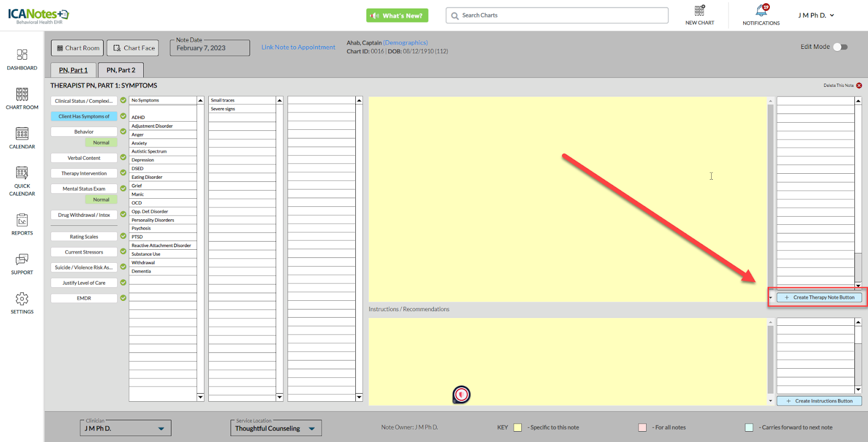Open the Chart Room sidebar icon
The width and height of the screenshot is (868, 442).
[22, 94]
